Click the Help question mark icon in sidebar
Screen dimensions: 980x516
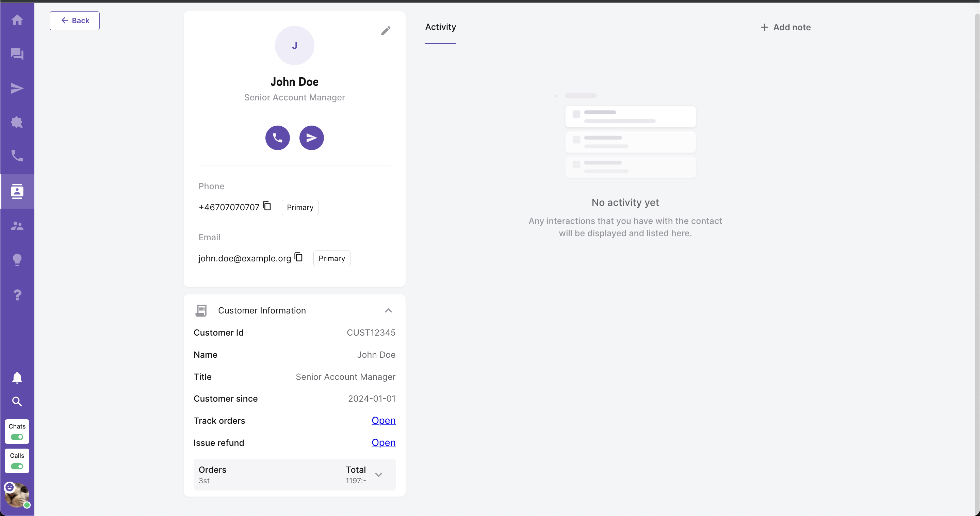click(x=17, y=295)
